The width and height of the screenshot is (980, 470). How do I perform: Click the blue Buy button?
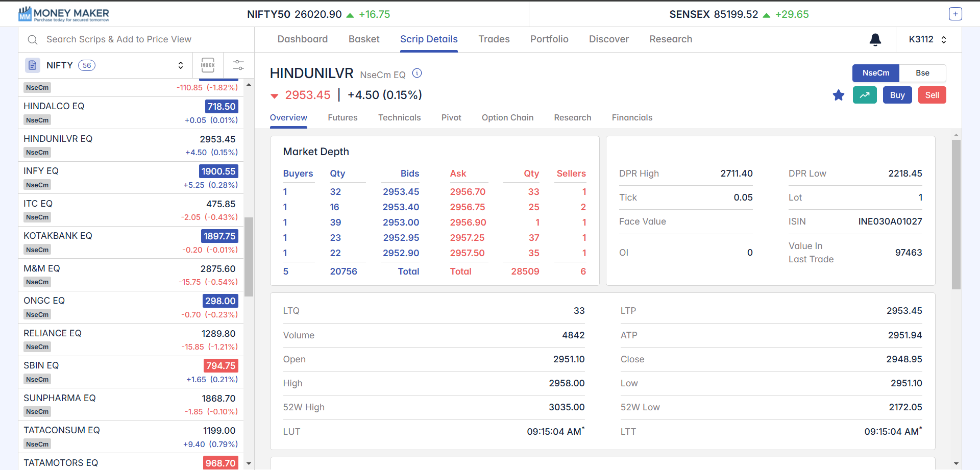(897, 95)
